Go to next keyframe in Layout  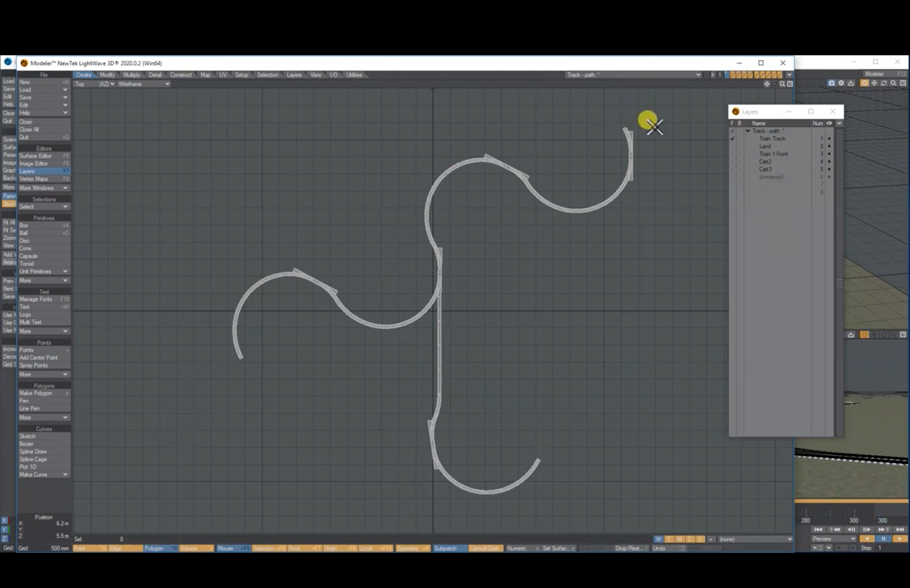click(x=884, y=530)
